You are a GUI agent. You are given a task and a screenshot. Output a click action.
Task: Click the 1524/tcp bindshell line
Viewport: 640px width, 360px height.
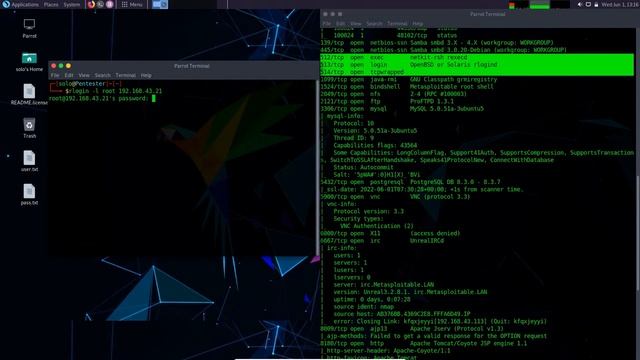click(x=407, y=87)
